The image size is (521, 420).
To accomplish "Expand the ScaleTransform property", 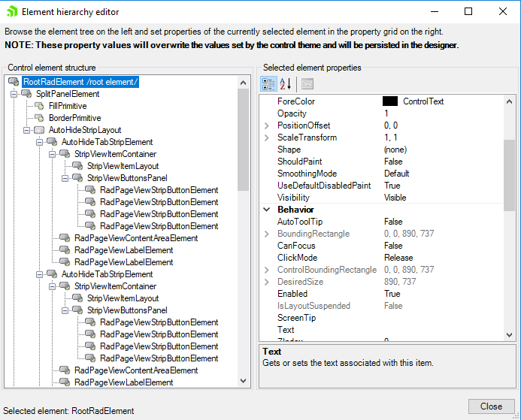I will coord(266,137).
